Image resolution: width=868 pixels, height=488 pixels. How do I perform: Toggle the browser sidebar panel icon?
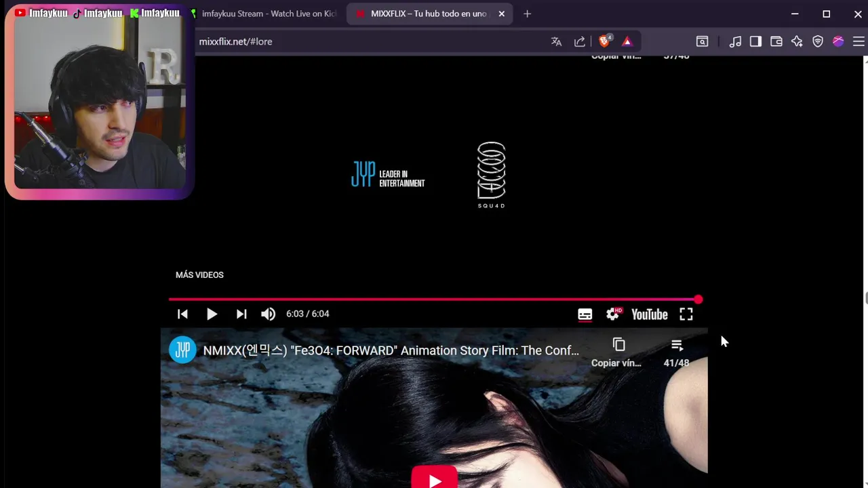755,41
